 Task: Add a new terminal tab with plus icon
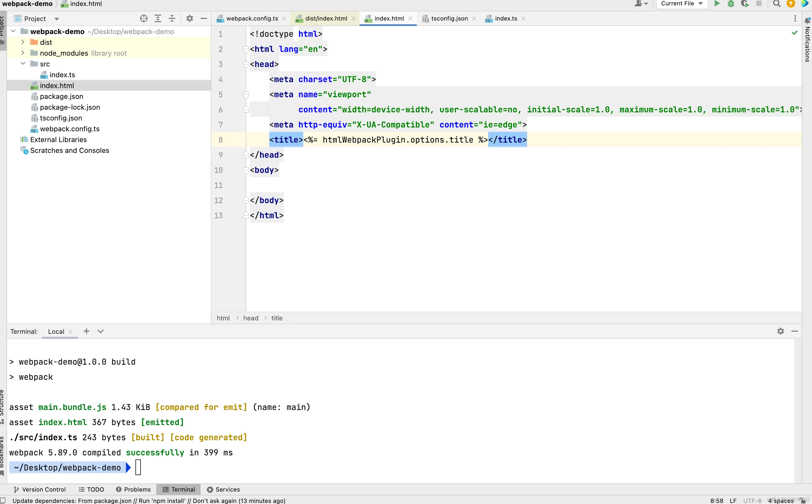coord(86,331)
